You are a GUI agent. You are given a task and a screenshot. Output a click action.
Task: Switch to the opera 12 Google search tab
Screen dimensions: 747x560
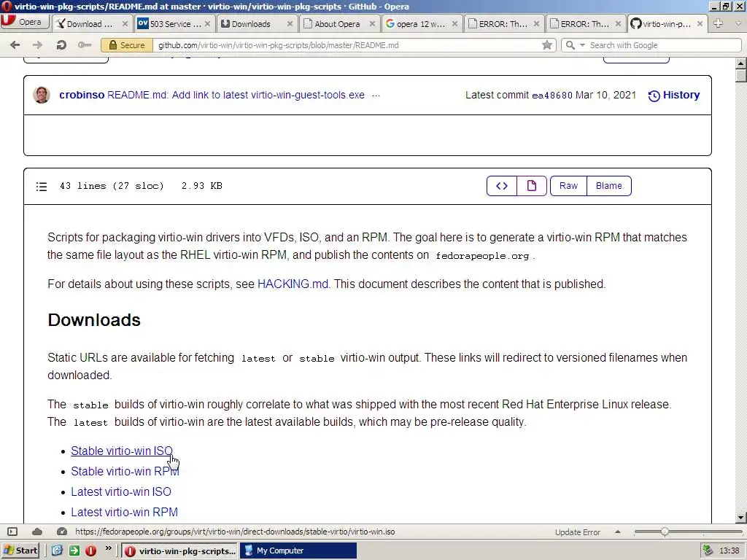(x=421, y=24)
